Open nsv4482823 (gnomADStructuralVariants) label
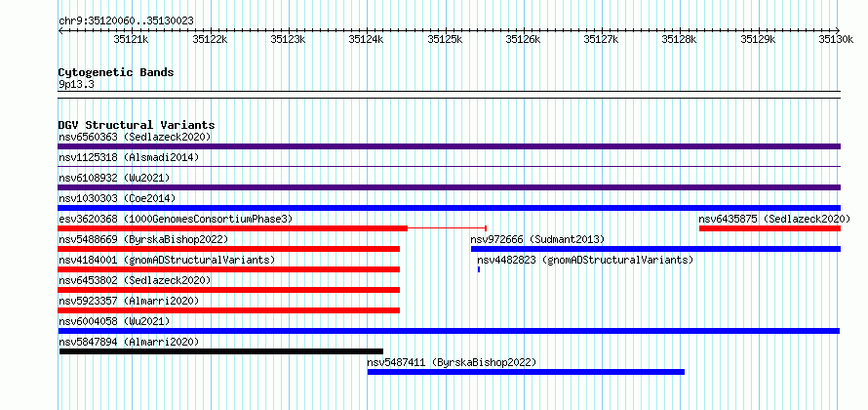Screen dimensions: 868x410 [x=585, y=260]
